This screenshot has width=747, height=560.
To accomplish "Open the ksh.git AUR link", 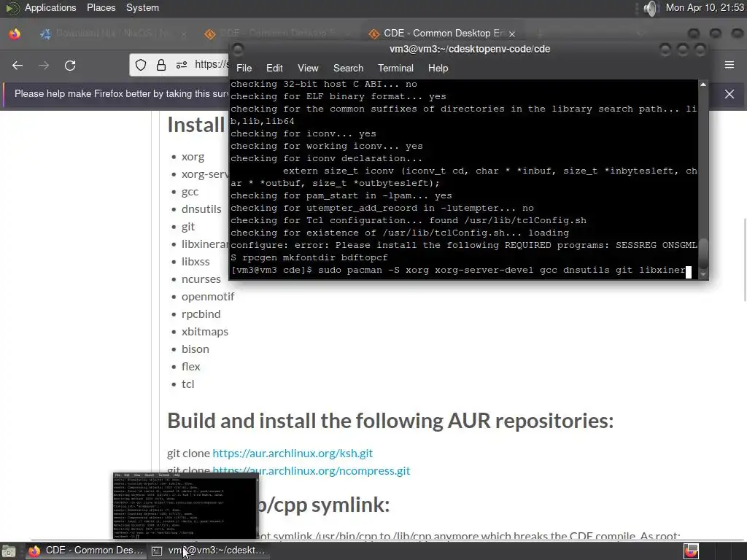I will pyautogui.click(x=293, y=453).
